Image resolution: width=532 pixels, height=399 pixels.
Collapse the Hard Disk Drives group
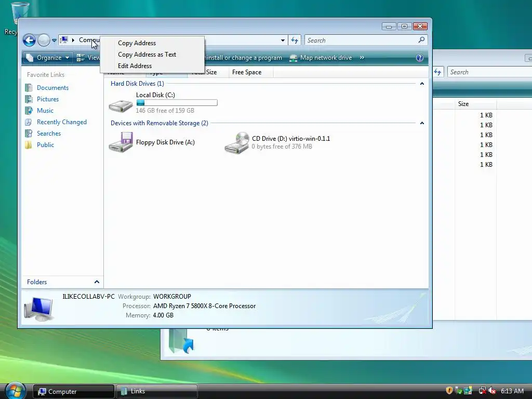pyautogui.click(x=422, y=84)
